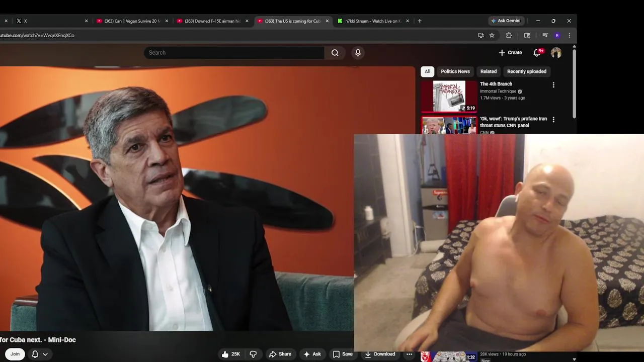Click the Download button
The image size is (644, 362).
[380, 354]
